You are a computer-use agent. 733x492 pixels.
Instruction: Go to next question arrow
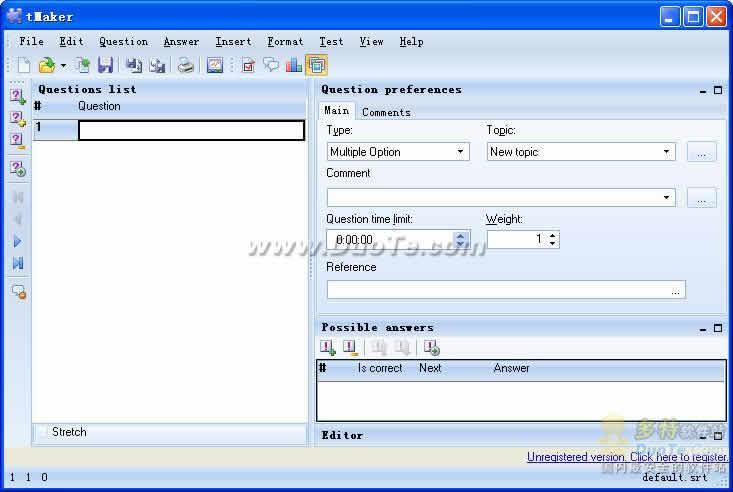coord(17,242)
